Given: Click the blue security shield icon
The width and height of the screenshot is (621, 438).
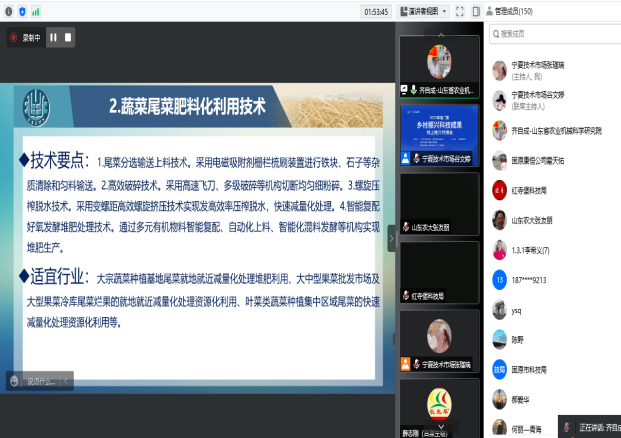Looking at the screenshot, I should pyautogui.click(x=22, y=12).
